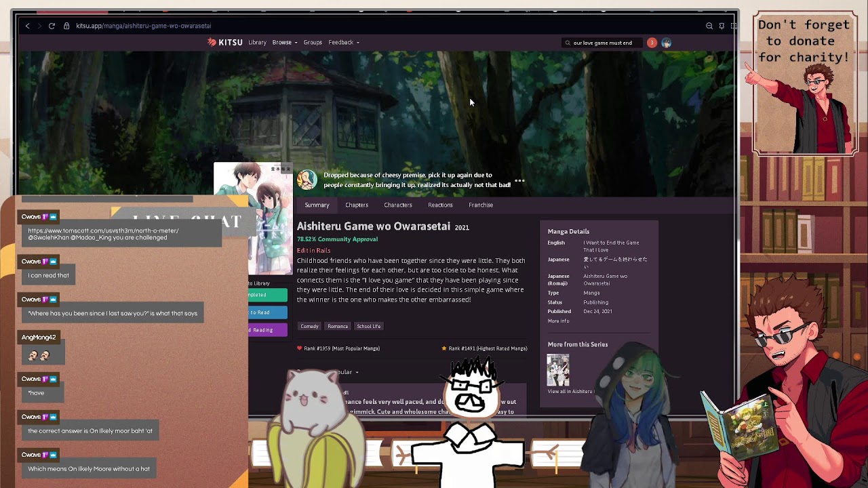The image size is (868, 488).
Task: Click the search magnifier icon
Action: coord(568,43)
